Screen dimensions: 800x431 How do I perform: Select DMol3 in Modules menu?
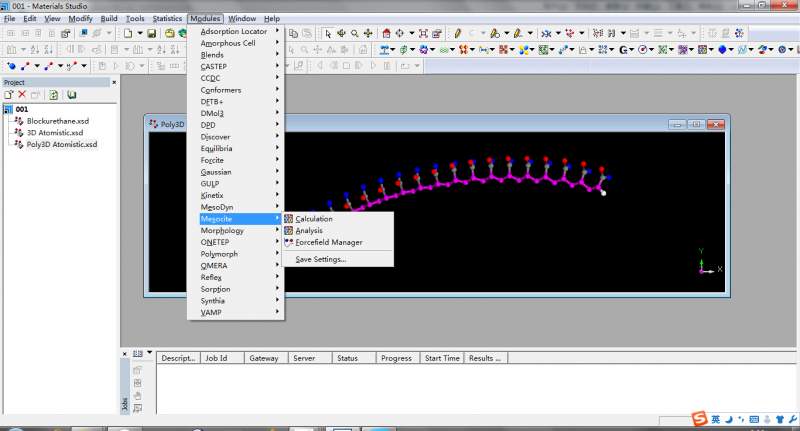coord(235,113)
